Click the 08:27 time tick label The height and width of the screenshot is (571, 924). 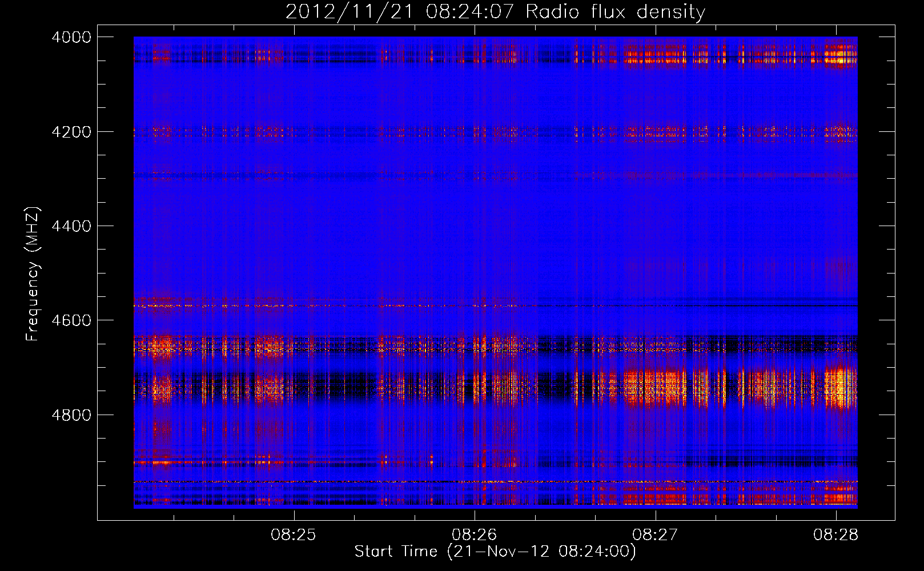655,534
